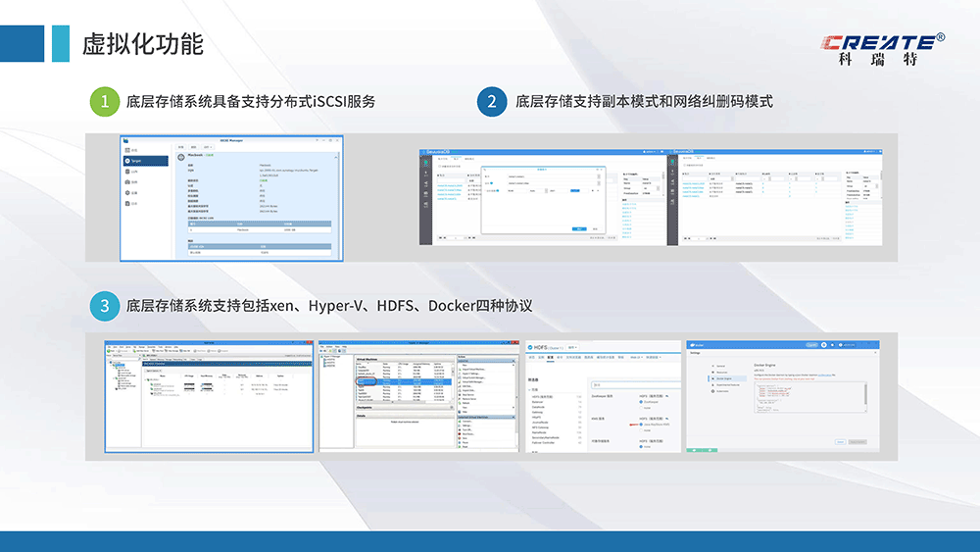Open the gear settings item in iSCSI Manager sidebar
The height and width of the screenshot is (552, 980).
[134, 192]
